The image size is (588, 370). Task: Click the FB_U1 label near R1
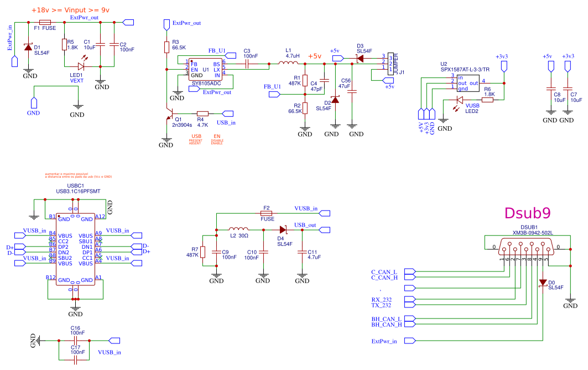point(272,86)
